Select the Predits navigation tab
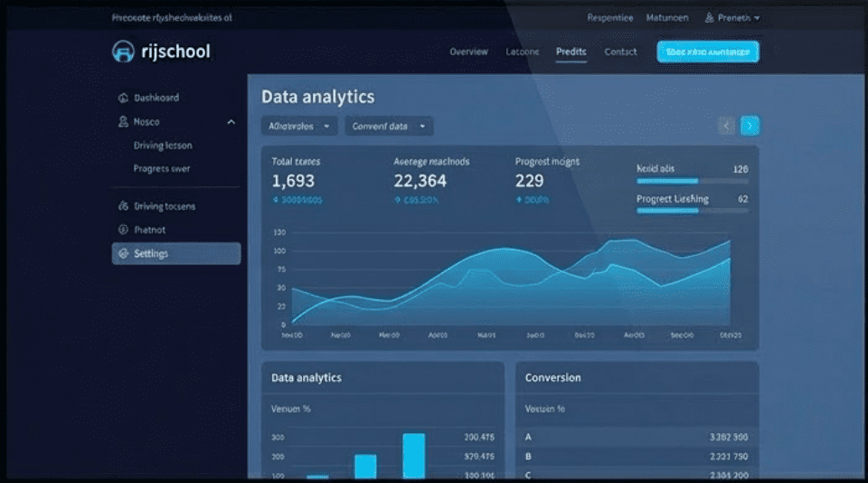 571,52
